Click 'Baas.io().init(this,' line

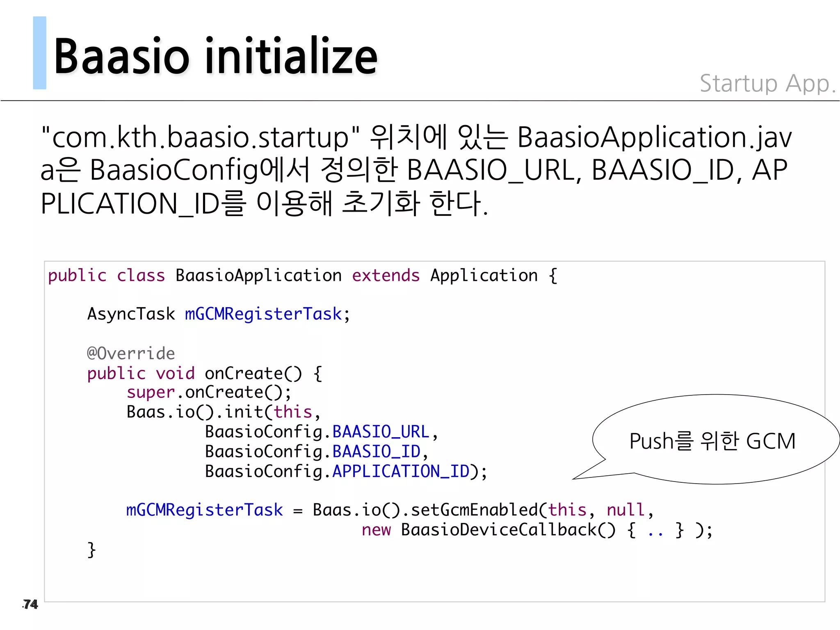[x=223, y=412]
